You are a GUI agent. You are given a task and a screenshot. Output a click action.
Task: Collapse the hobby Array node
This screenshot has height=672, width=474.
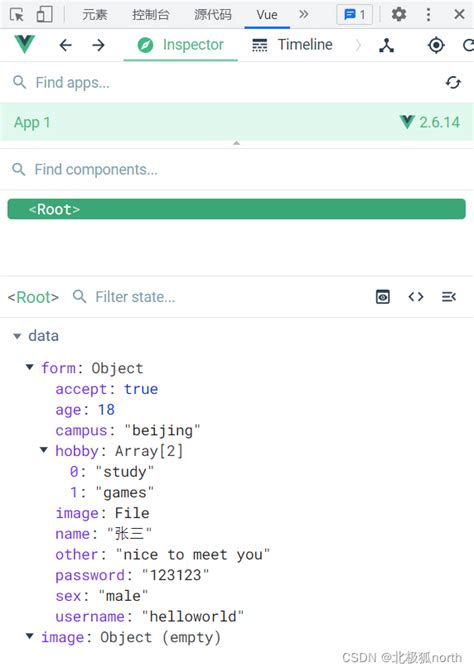tap(44, 450)
